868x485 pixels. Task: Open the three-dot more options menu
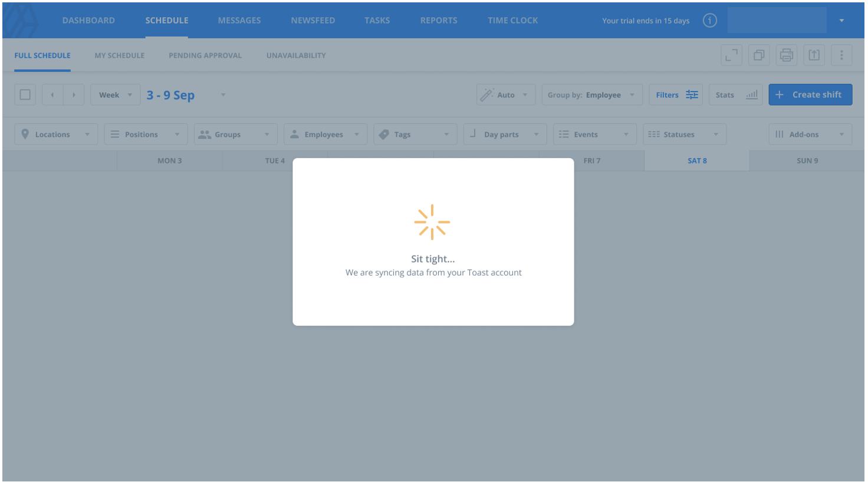click(x=841, y=55)
